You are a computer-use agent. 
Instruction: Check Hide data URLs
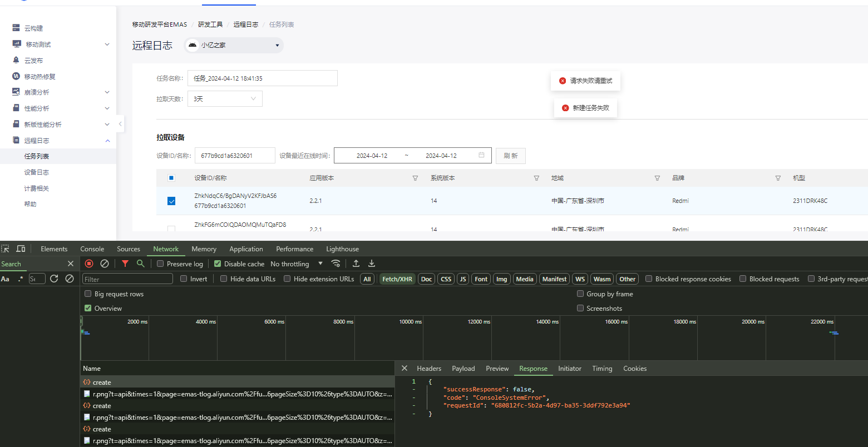(x=224, y=279)
